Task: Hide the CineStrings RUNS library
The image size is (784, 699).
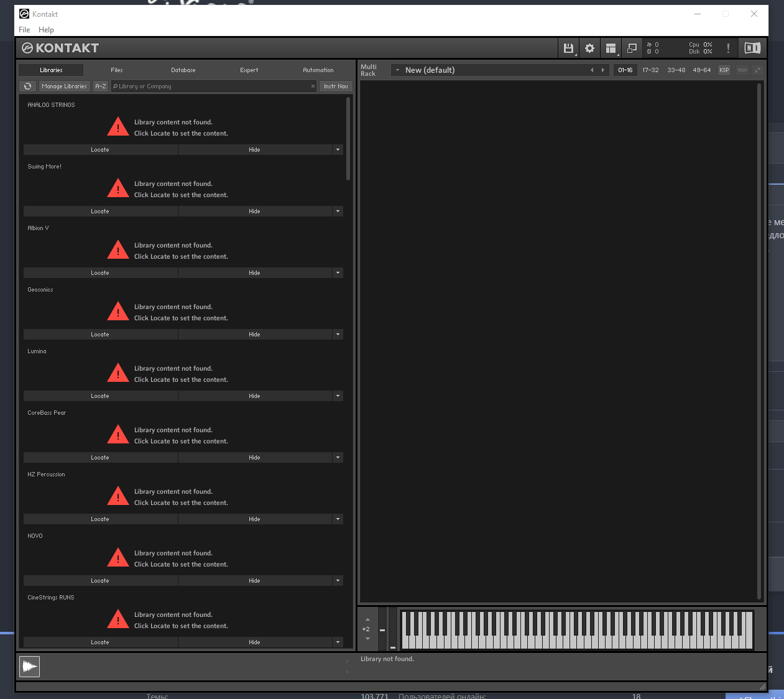Action: coord(255,642)
